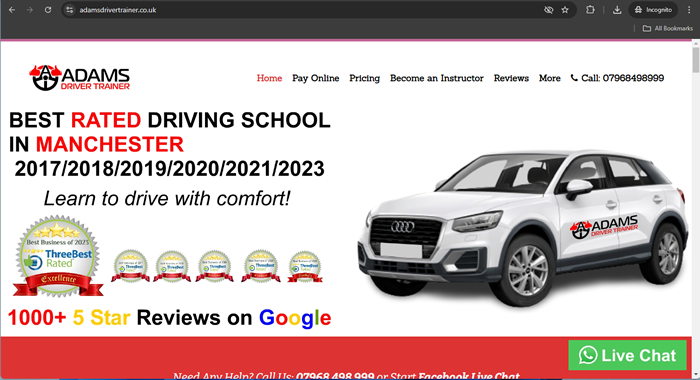Go back with the browser back arrow
This screenshot has height=380, width=700.
click(x=12, y=10)
